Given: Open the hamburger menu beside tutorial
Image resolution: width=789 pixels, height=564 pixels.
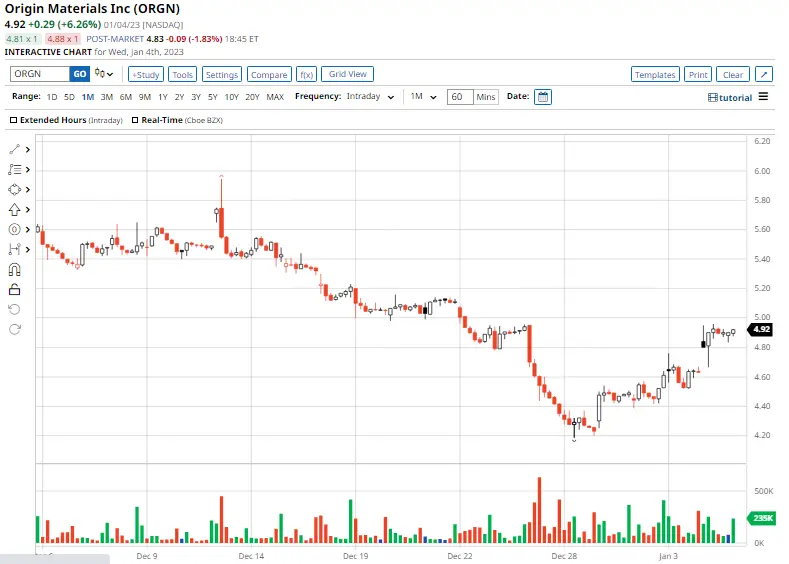Looking at the screenshot, I should pos(763,97).
